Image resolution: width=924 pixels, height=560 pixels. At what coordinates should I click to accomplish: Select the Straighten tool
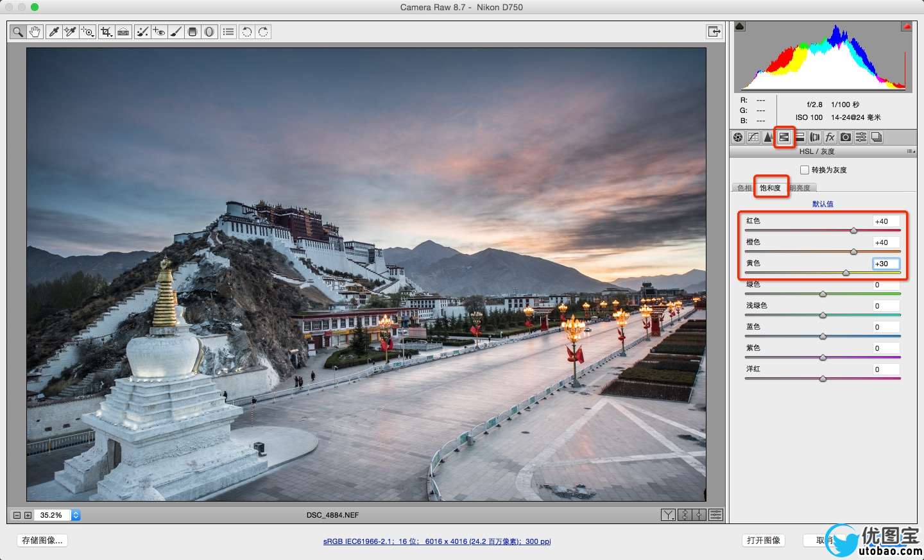pos(123,31)
